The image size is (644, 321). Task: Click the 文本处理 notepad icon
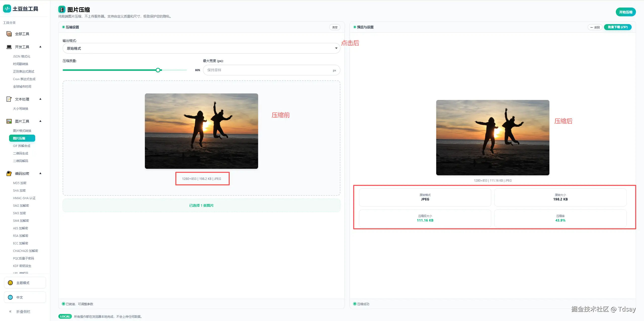(x=9, y=99)
